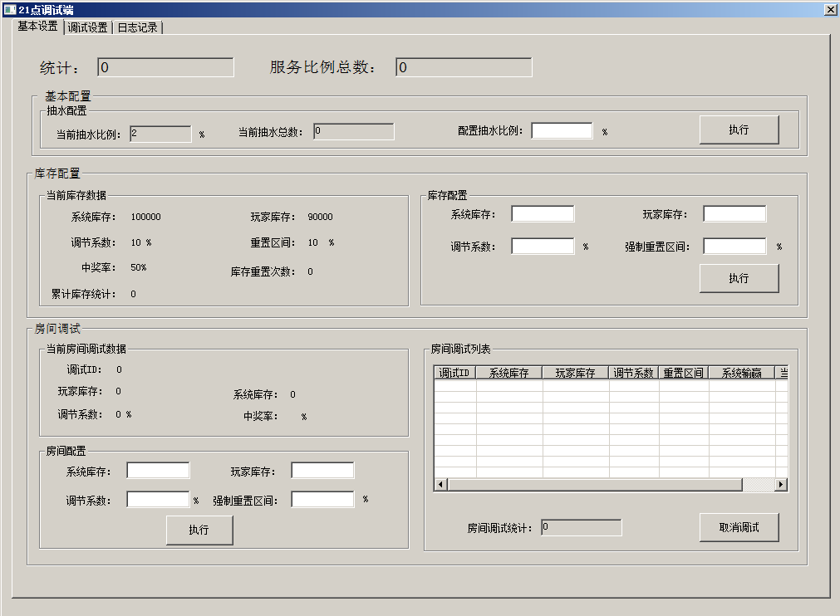840x616 pixels.
Task: Click 玩家库存 input in 库存配置 group
Action: click(734, 214)
